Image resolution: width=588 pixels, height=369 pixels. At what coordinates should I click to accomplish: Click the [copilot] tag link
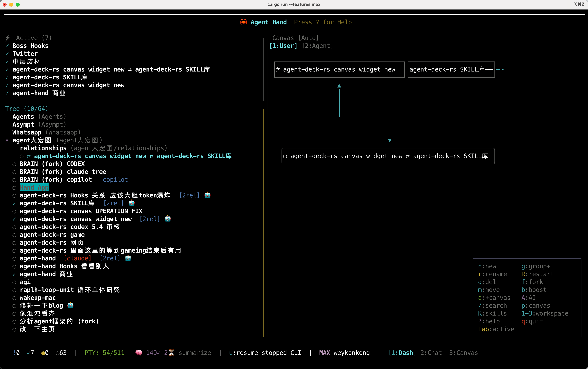115,180
